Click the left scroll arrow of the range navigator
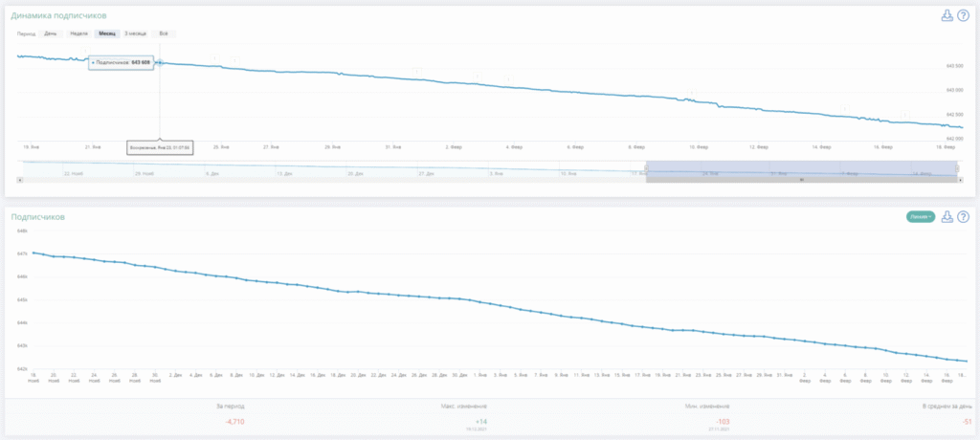The height and width of the screenshot is (440, 980). [20, 180]
